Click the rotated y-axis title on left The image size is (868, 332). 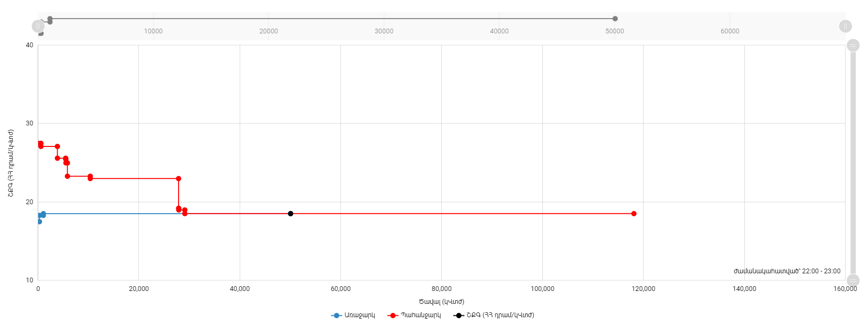pyautogui.click(x=11, y=163)
